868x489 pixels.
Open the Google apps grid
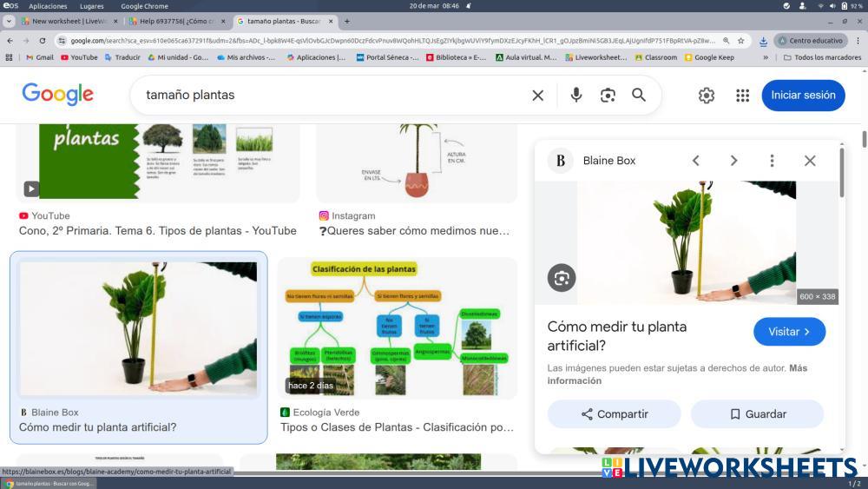[x=742, y=96]
